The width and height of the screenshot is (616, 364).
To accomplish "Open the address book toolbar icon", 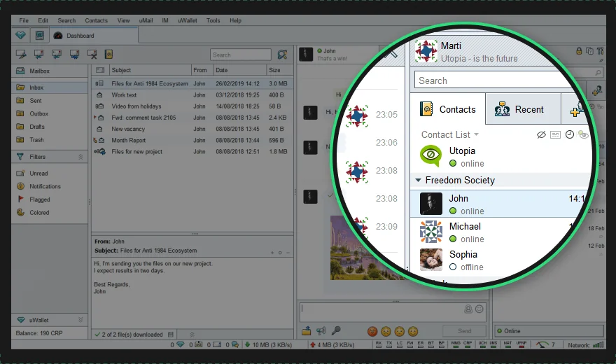I will [108, 54].
